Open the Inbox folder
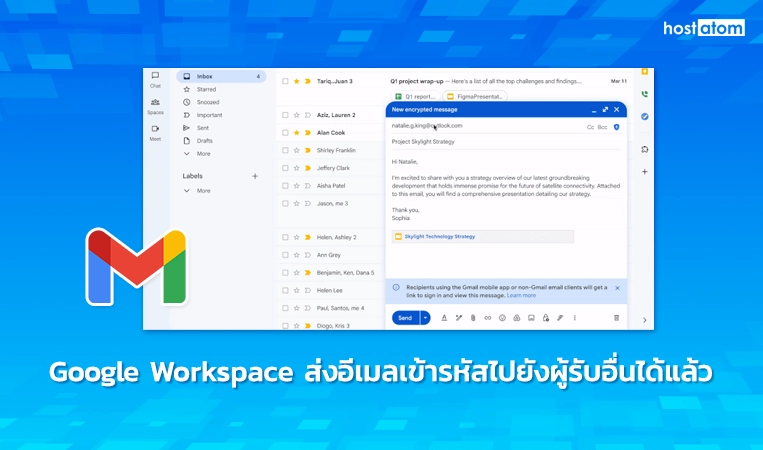The height and width of the screenshot is (450, 763). click(221, 76)
